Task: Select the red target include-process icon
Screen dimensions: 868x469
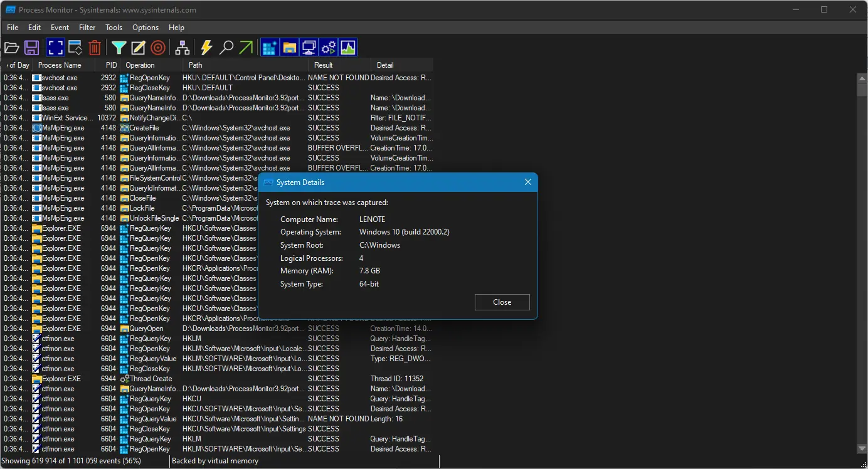Action: pos(158,48)
